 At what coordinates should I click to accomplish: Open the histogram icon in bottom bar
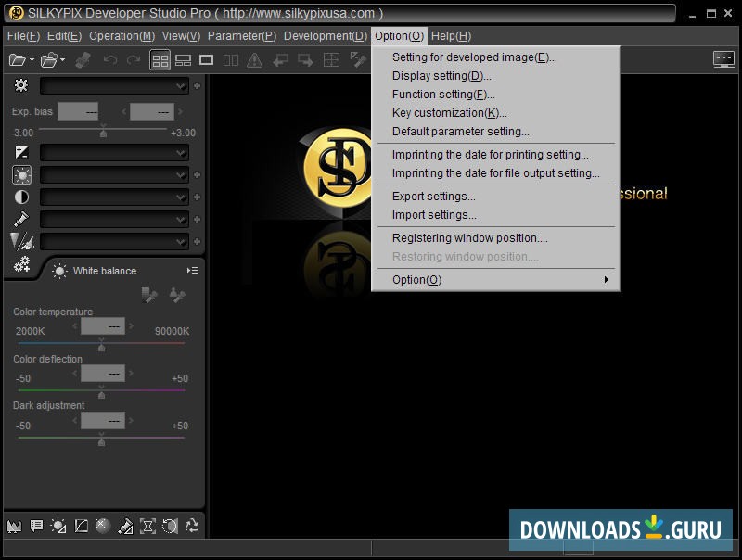(14, 526)
